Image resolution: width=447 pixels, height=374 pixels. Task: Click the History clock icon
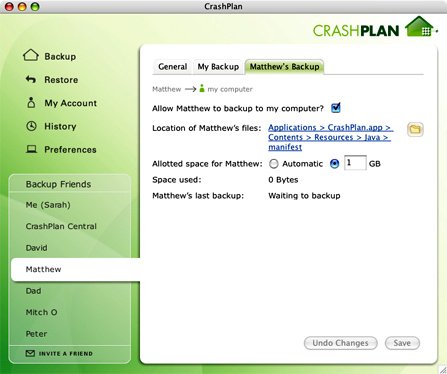(31, 126)
